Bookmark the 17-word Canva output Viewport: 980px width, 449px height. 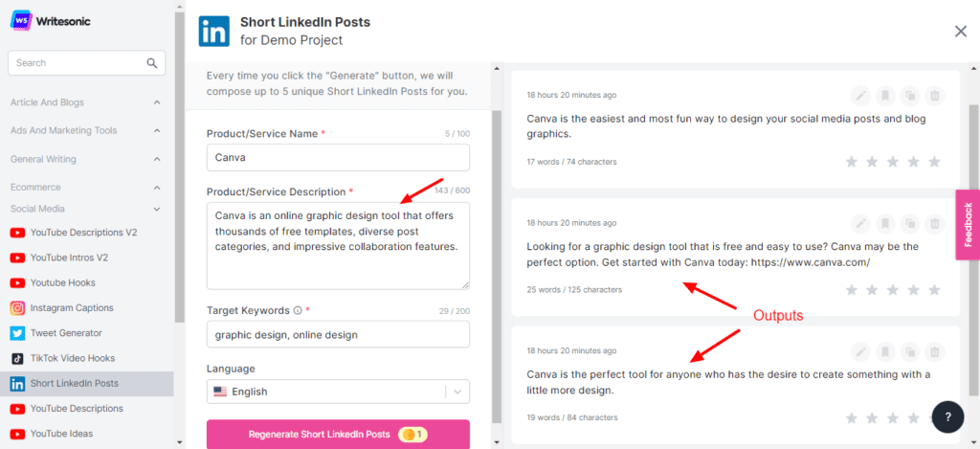click(x=885, y=96)
